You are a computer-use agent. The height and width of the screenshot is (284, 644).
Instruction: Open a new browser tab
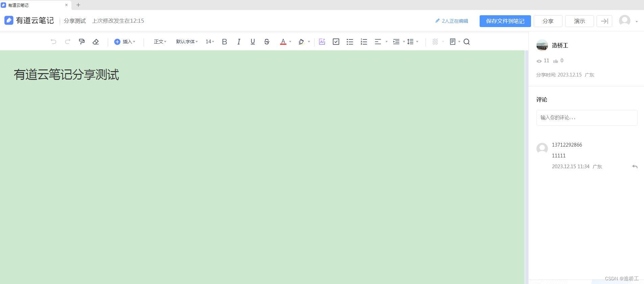pyautogui.click(x=78, y=5)
